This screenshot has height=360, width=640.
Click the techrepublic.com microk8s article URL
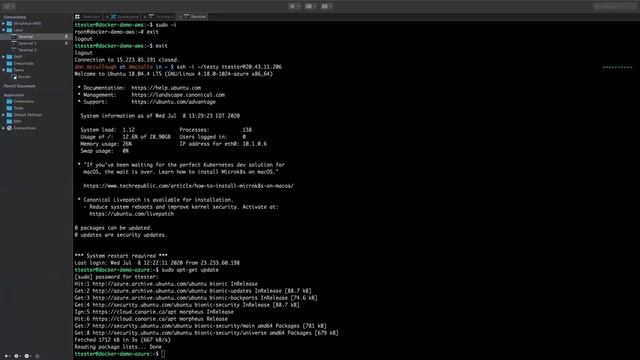(x=189, y=186)
